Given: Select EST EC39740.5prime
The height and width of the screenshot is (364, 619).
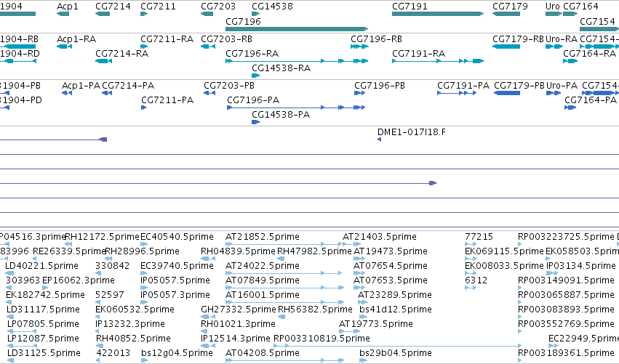Looking at the screenshot, I should coord(177,266).
